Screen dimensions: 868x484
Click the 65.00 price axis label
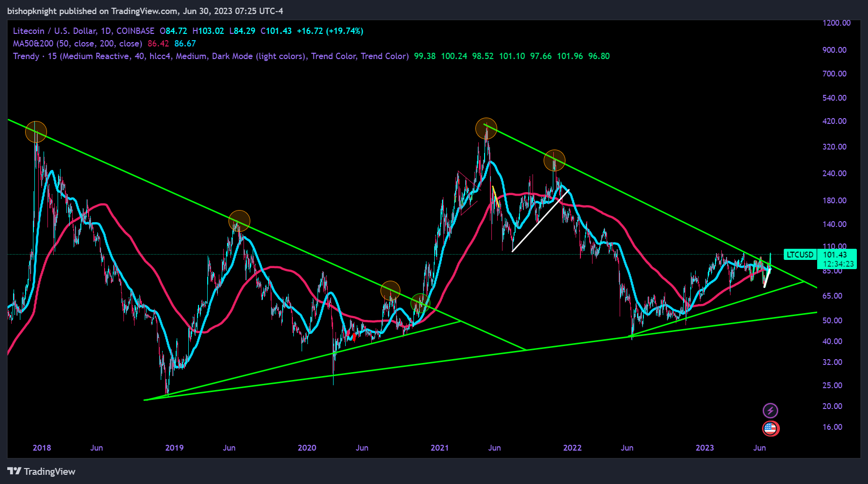click(x=833, y=296)
